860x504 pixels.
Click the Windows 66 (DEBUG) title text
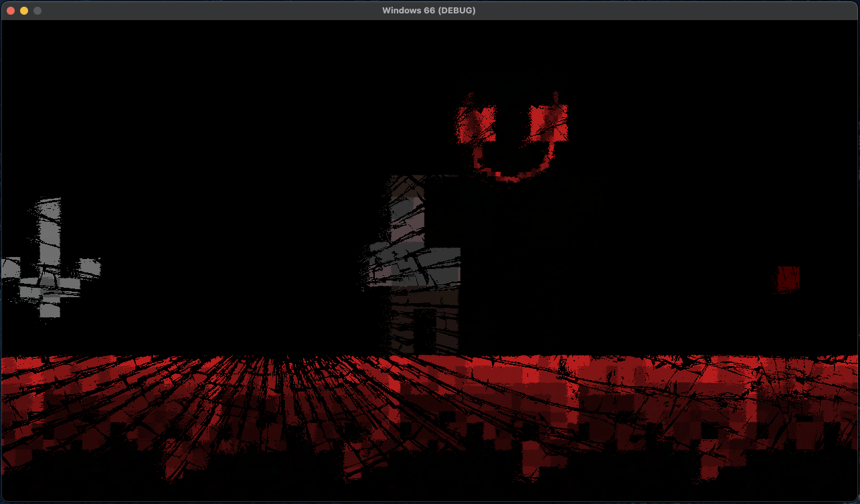point(428,10)
